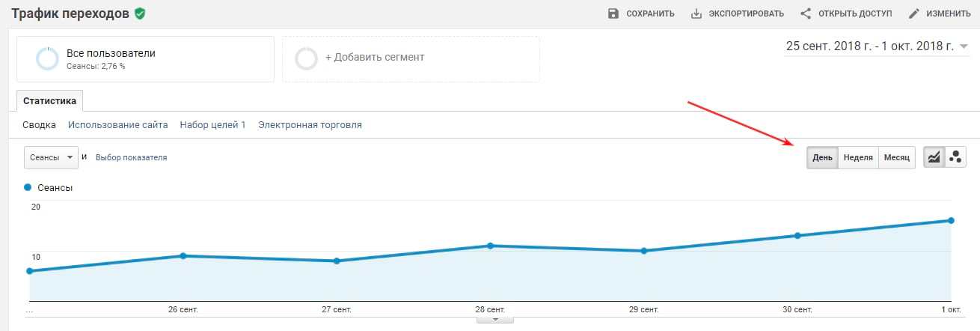The image size is (980, 331).
Task: Open Набор целей 1 sub-tab
Action: click(213, 125)
